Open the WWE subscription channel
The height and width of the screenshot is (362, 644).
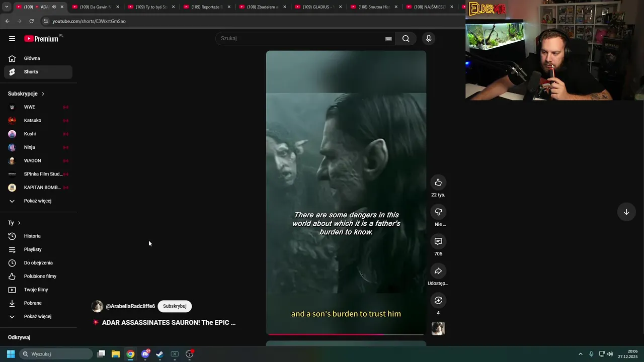[x=38, y=107]
